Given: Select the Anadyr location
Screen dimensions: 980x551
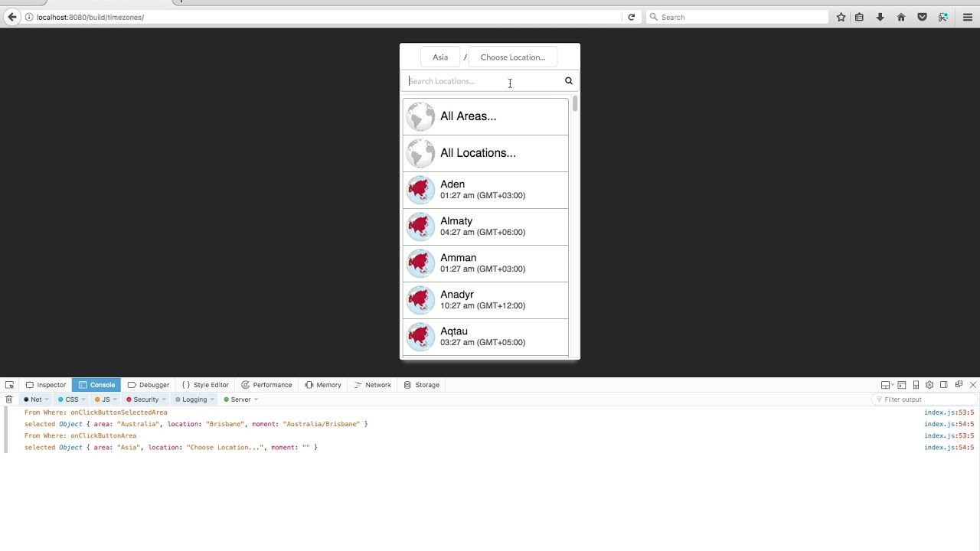Looking at the screenshot, I should pos(485,300).
